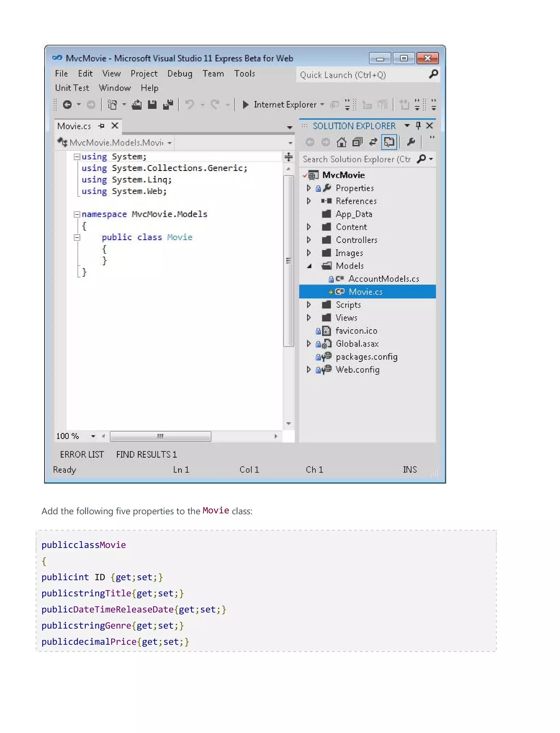Viewport: 560px width, 733px height.
Task: Select the App_Data folder
Action: pos(354,214)
